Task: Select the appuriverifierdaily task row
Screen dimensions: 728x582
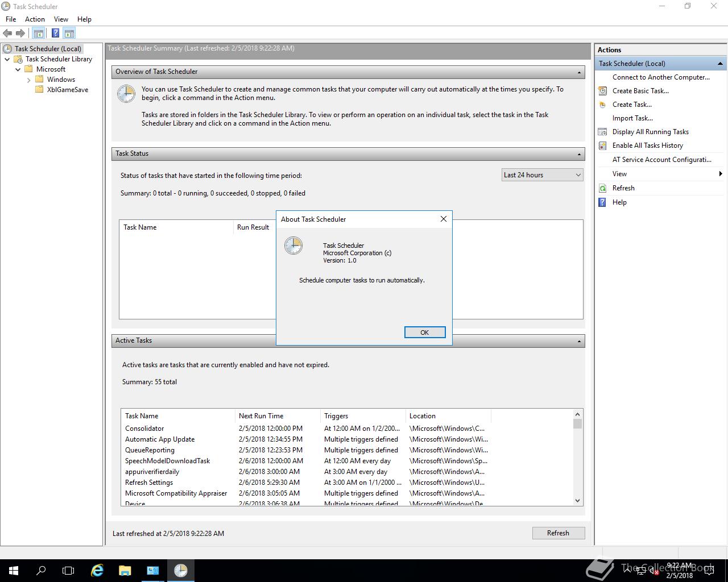Action: 305,472
